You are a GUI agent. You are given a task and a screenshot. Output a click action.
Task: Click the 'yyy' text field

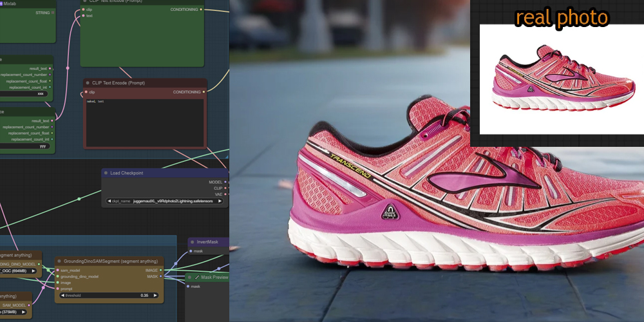[x=24, y=146]
